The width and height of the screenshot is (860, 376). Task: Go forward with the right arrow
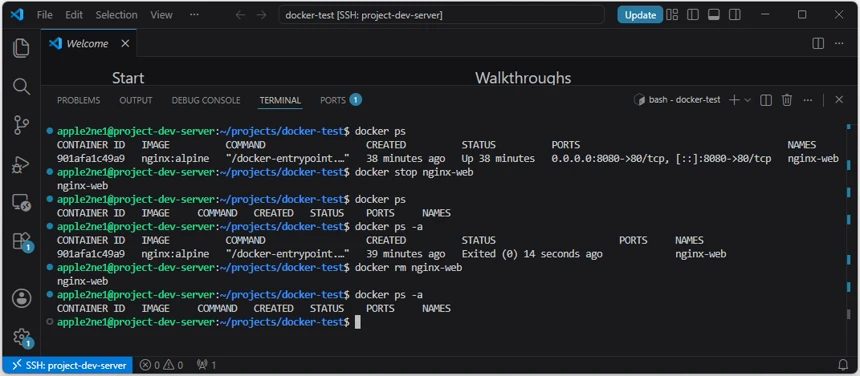point(261,15)
